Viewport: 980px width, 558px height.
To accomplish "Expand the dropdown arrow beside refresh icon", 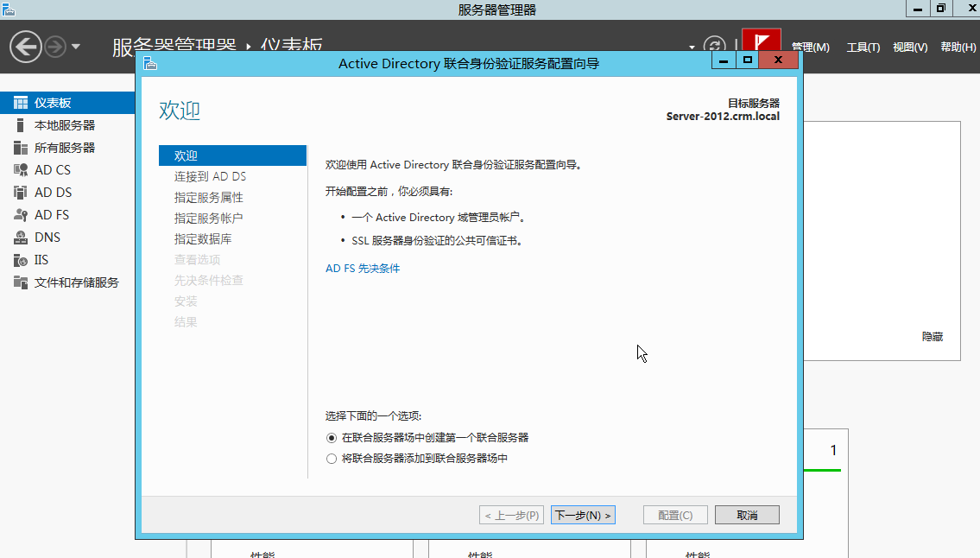I will pyautogui.click(x=692, y=47).
